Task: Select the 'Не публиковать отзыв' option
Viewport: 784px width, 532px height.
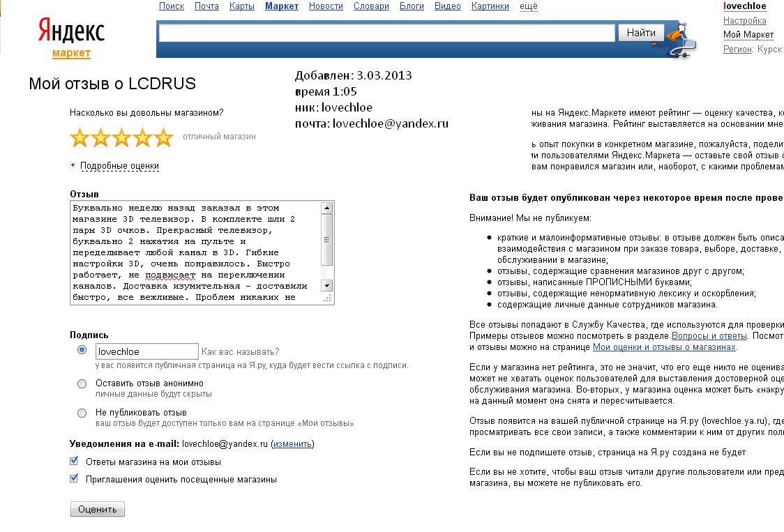Action: tap(82, 413)
